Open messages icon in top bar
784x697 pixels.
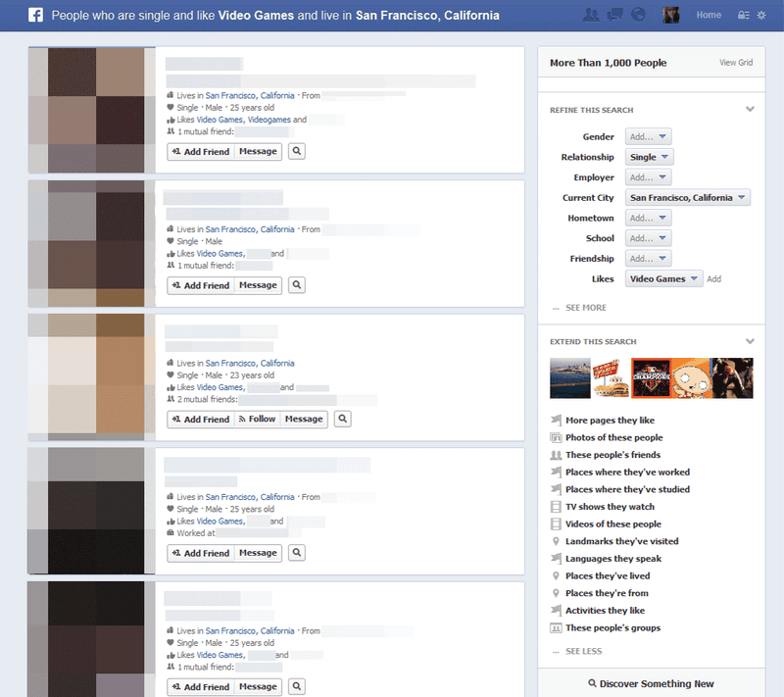(614, 15)
